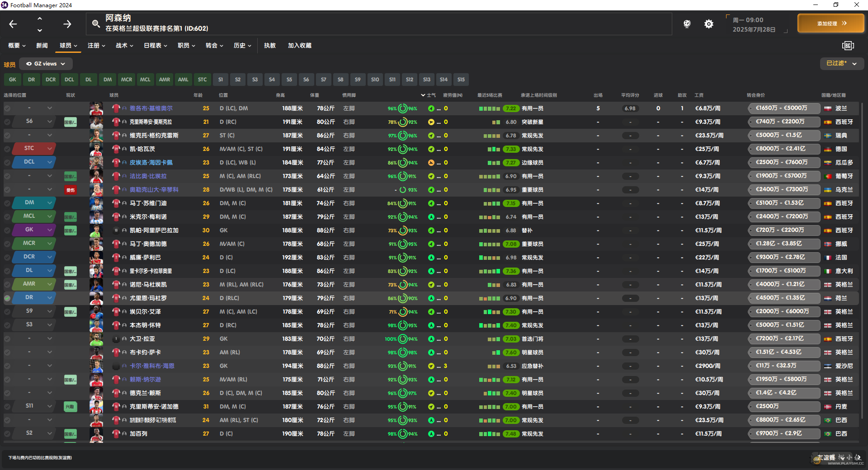Click the Polish flag for 雅各布·基维奥尔
This screenshot has width=868, height=470.
[x=828, y=108]
